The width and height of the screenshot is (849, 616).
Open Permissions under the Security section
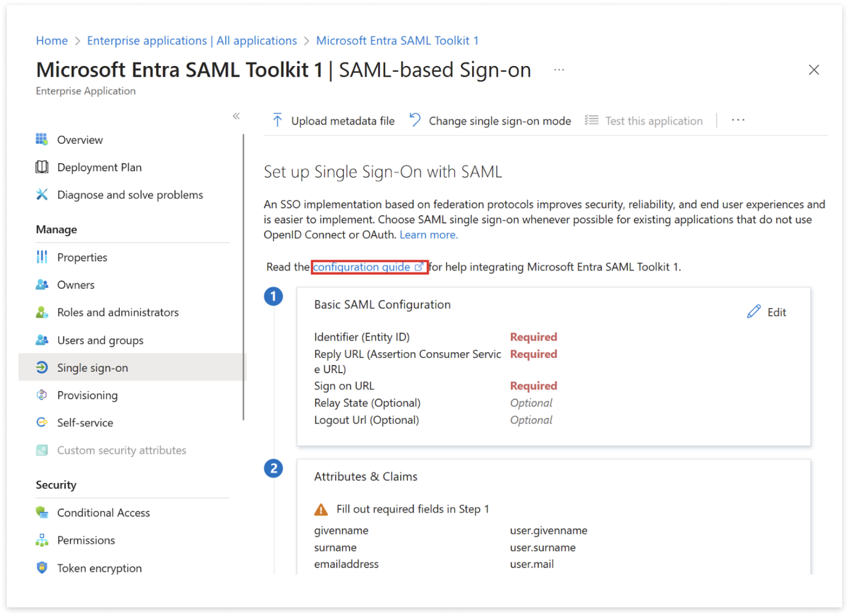86,540
